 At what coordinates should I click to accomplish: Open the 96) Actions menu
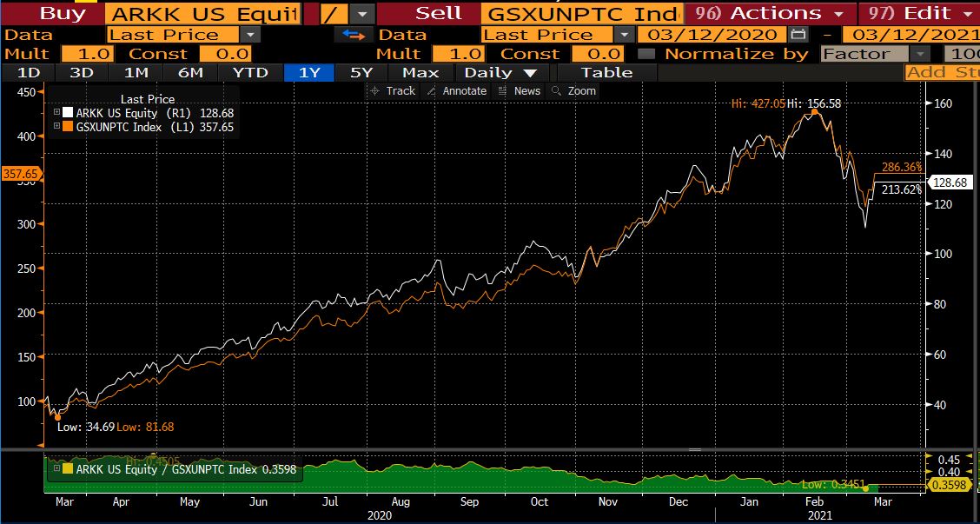coord(770,13)
